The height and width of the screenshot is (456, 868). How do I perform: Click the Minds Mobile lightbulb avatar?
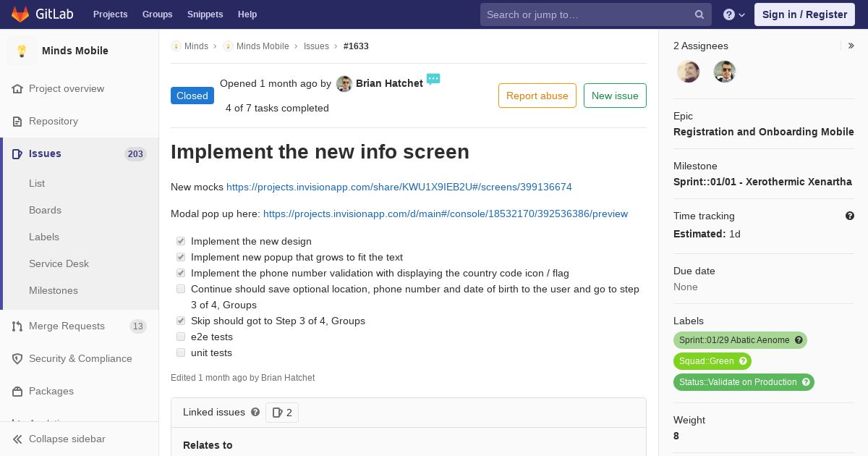[22, 51]
